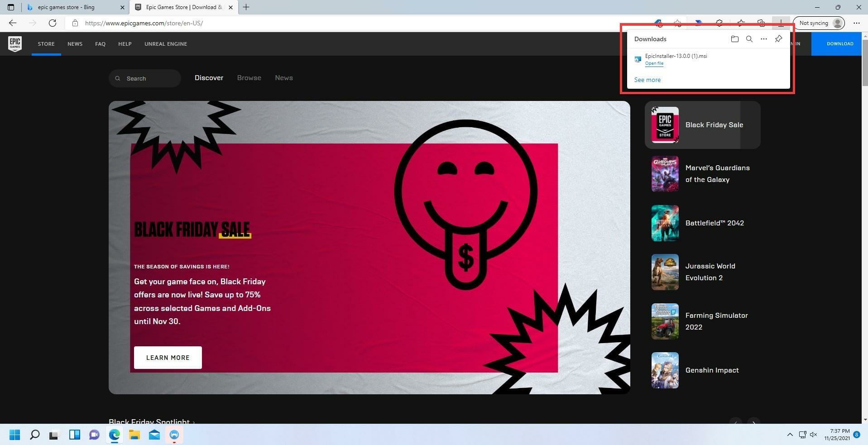Open taskbar Search
Screen dimensions: 868x445
point(34,435)
